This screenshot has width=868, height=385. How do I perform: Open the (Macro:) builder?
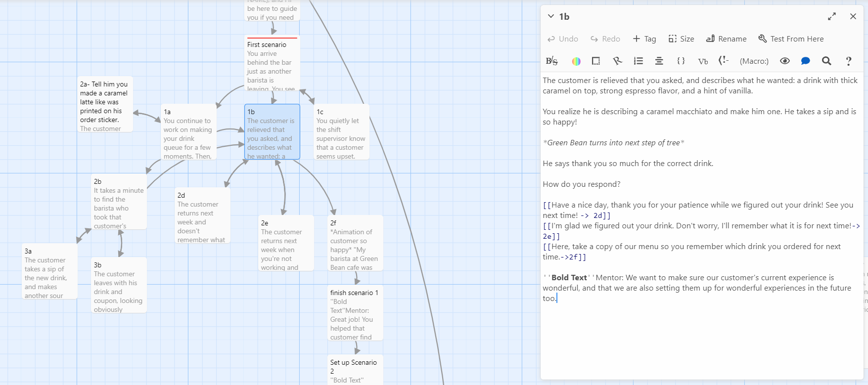[x=754, y=61]
